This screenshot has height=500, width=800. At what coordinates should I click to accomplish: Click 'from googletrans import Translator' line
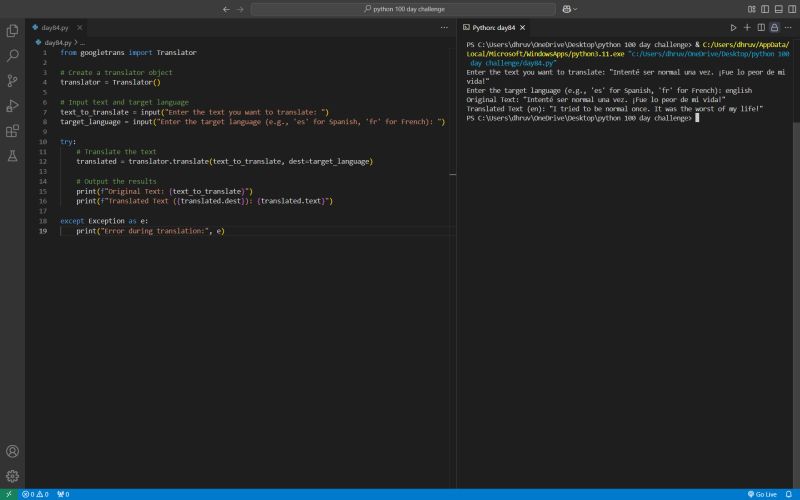pos(128,53)
